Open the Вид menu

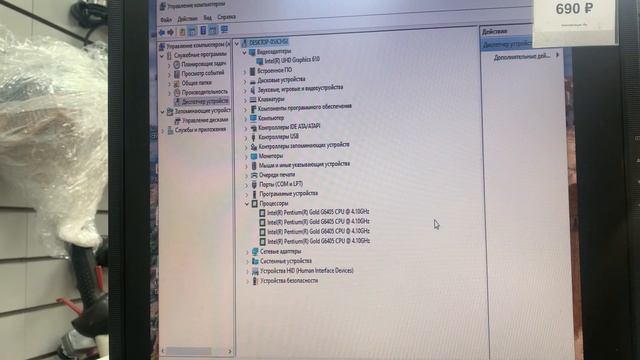point(207,17)
